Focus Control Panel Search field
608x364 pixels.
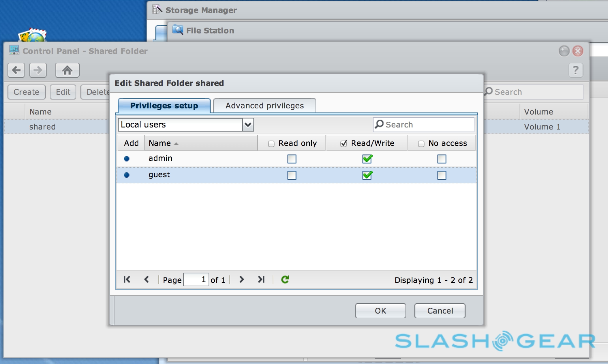coord(533,92)
